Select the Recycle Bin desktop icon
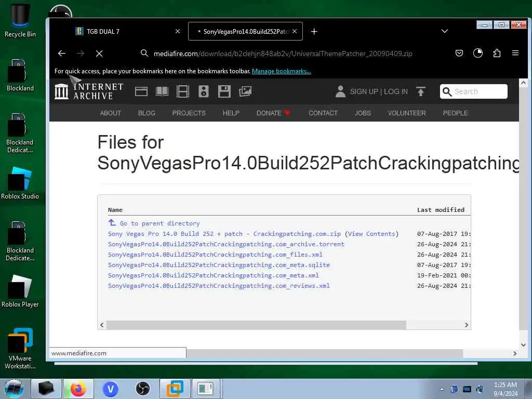This screenshot has width=532, height=399. click(20, 20)
